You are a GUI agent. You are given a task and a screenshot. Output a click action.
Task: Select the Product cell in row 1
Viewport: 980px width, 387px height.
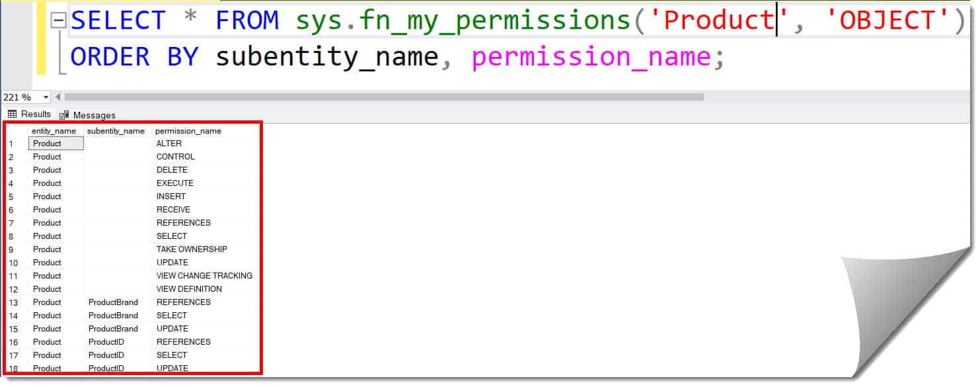point(56,144)
